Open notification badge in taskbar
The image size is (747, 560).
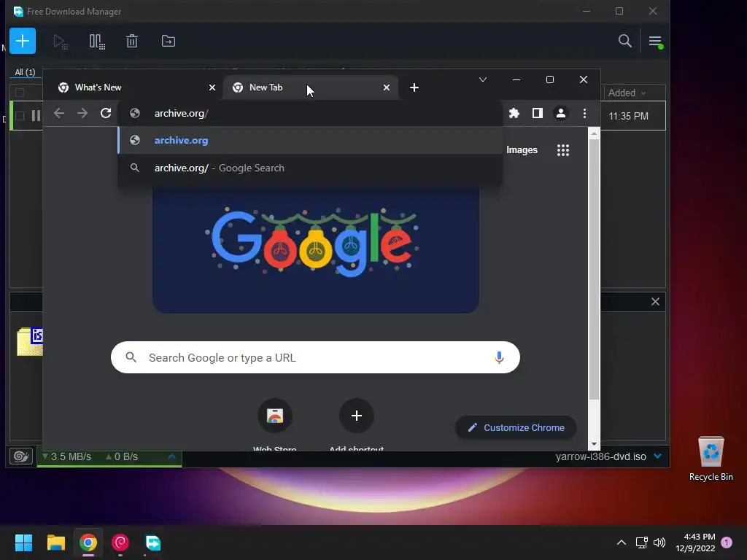tap(727, 542)
